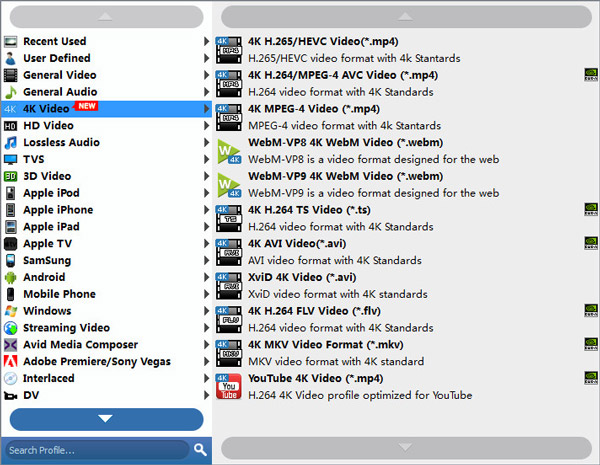Screen dimensions: 600x465
Task: Expand the Streaming Video submenu arrow
Action: click(x=207, y=328)
